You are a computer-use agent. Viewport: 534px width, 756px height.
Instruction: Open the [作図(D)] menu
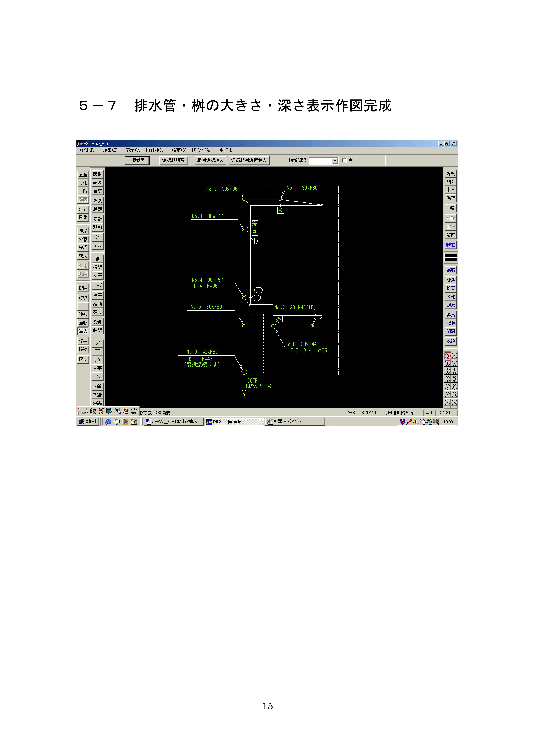[156, 150]
